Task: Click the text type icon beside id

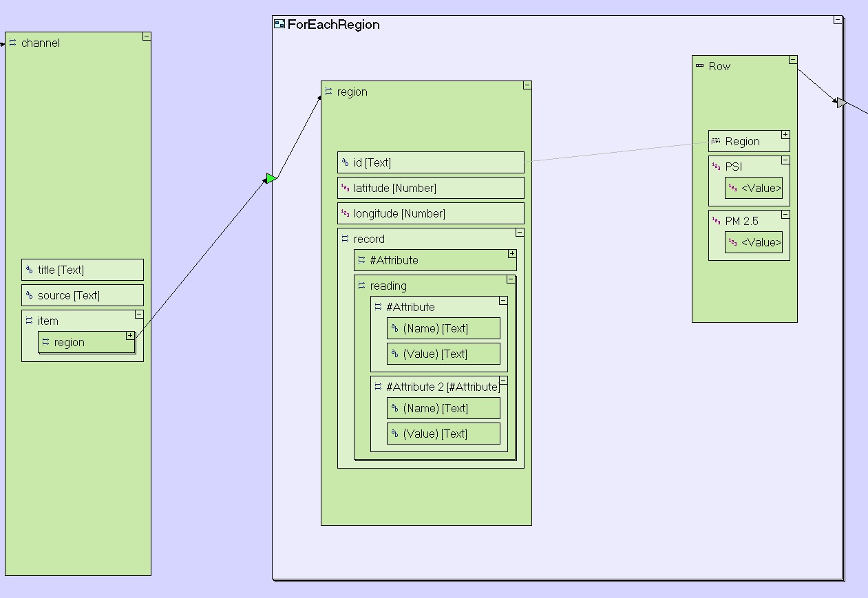Action: coord(346,163)
